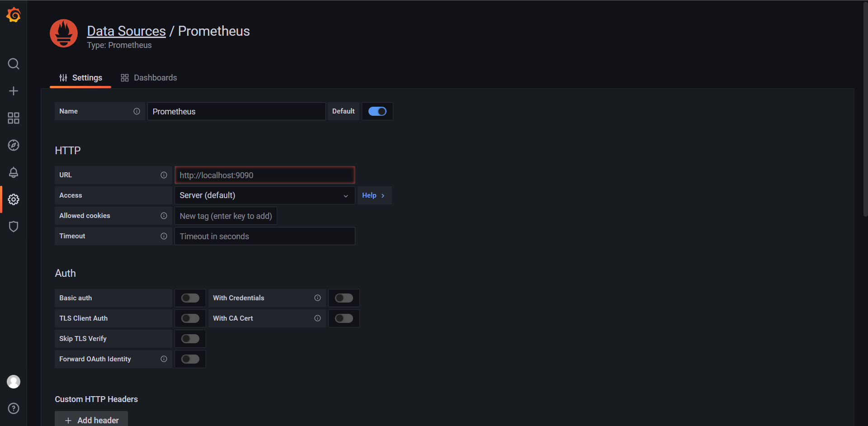Viewport: 868px width, 426px height.
Task: Click the URL input field
Action: coord(264,175)
